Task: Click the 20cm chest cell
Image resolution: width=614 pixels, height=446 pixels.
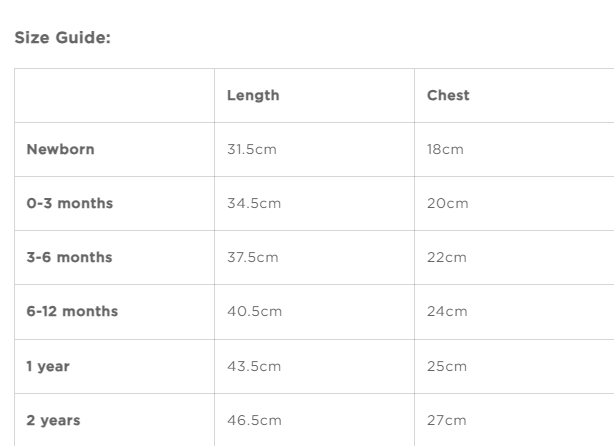Action: (447, 204)
